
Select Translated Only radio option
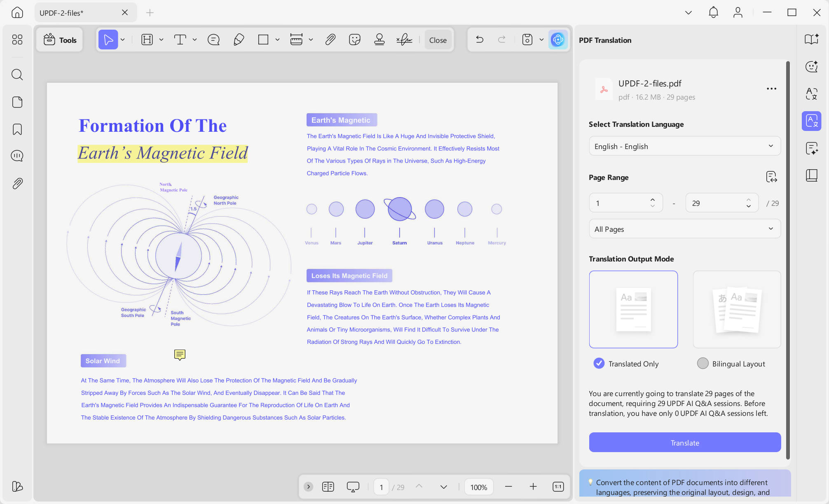[x=599, y=363]
